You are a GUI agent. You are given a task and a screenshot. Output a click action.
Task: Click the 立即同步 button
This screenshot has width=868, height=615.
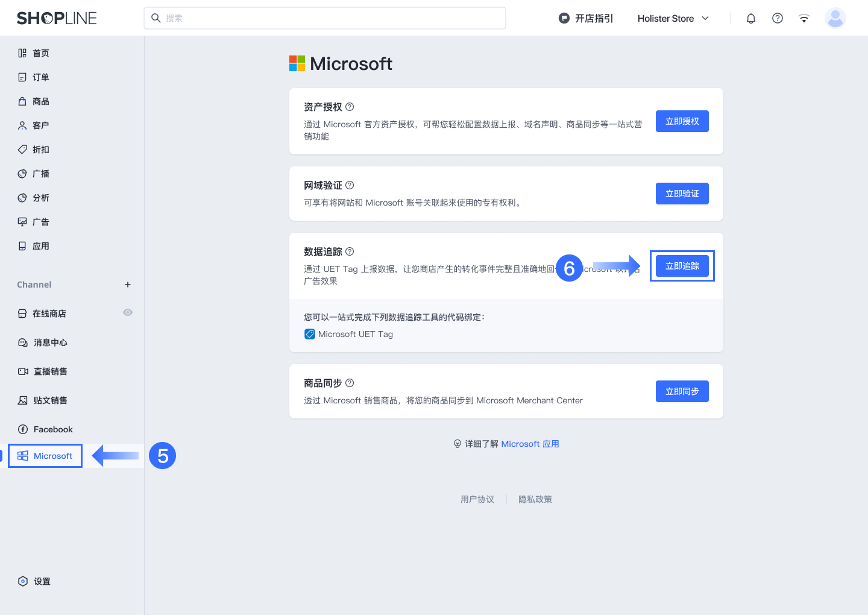point(682,391)
